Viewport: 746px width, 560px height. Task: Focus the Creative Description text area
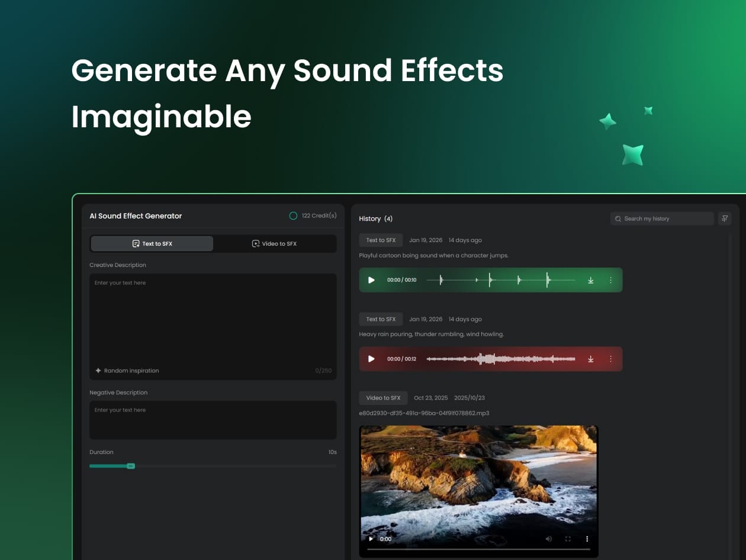click(213, 320)
